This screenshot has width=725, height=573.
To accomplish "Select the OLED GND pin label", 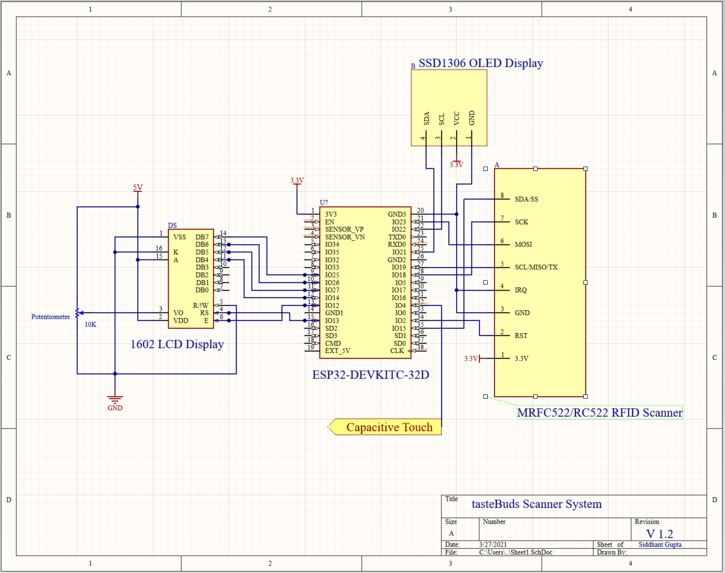I will [472, 118].
